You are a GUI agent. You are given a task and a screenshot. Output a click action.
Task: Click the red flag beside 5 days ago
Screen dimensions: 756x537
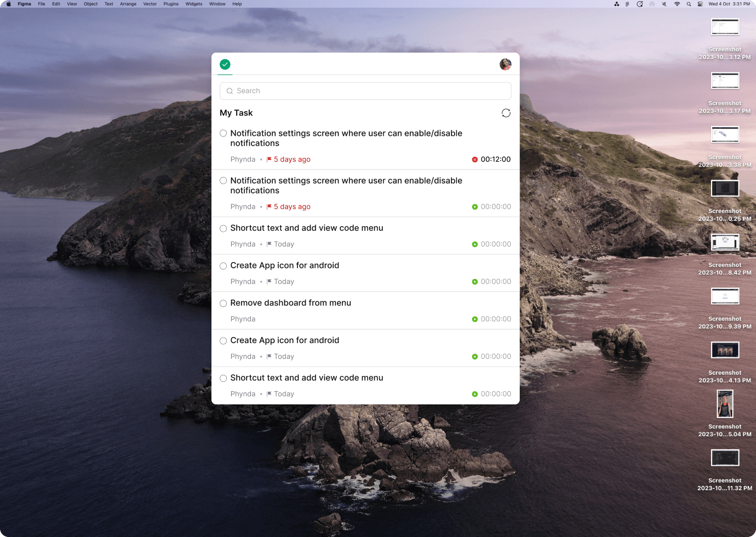click(268, 159)
